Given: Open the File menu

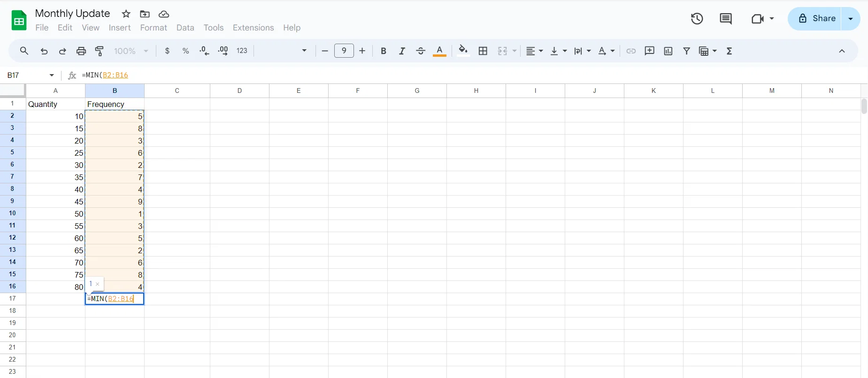Looking at the screenshot, I should click(42, 28).
